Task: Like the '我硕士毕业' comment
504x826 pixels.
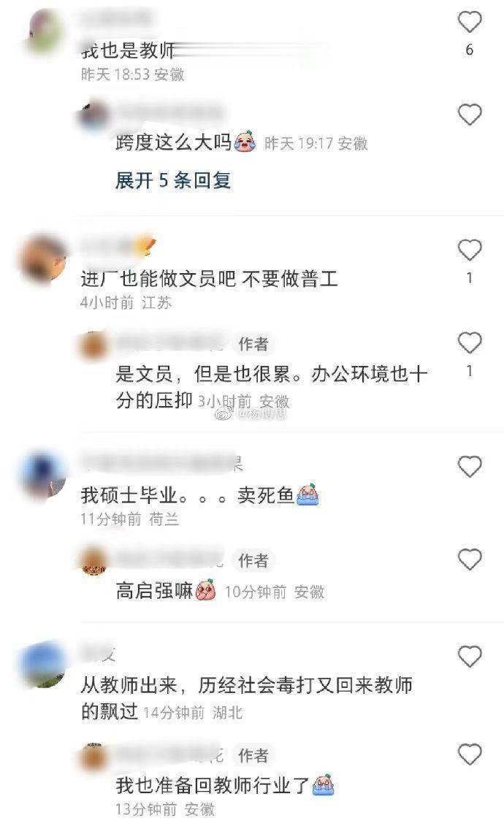Action: point(469,467)
